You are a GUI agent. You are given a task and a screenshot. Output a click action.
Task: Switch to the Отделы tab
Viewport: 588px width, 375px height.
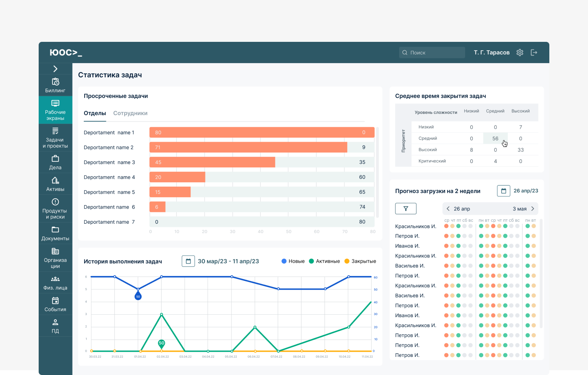pyautogui.click(x=95, y=113)
